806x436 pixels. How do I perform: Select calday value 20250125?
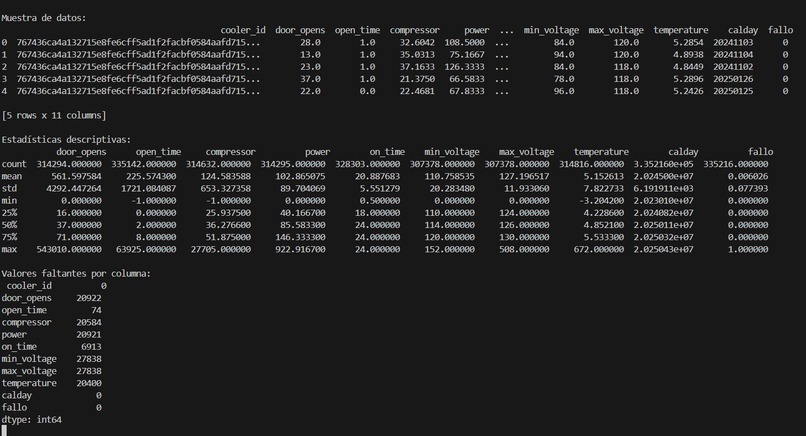pos(732,91)
